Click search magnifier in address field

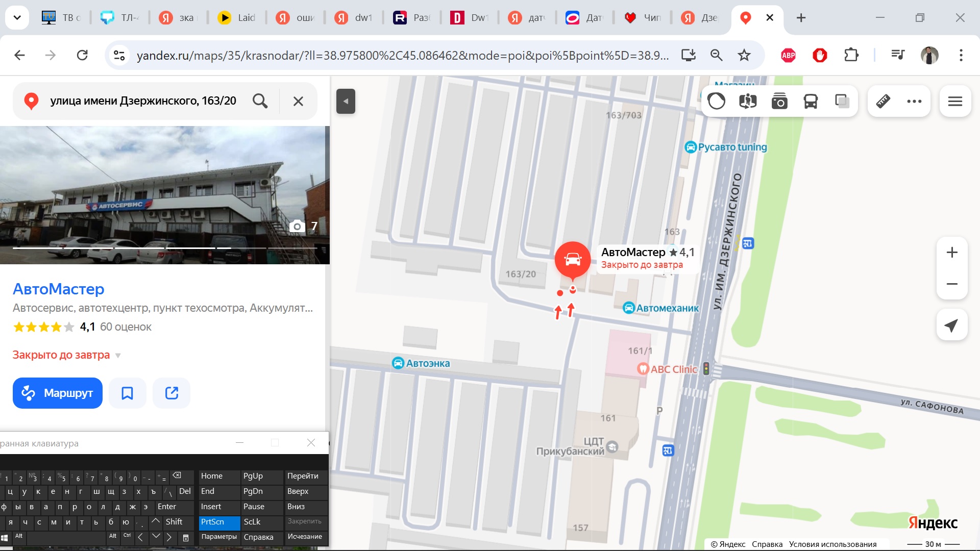(260, 101)
